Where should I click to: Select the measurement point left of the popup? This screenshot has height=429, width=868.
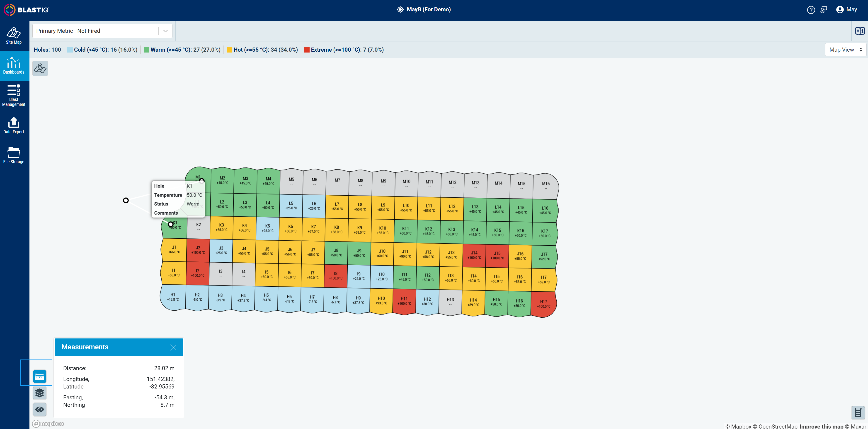pos(126,201)
